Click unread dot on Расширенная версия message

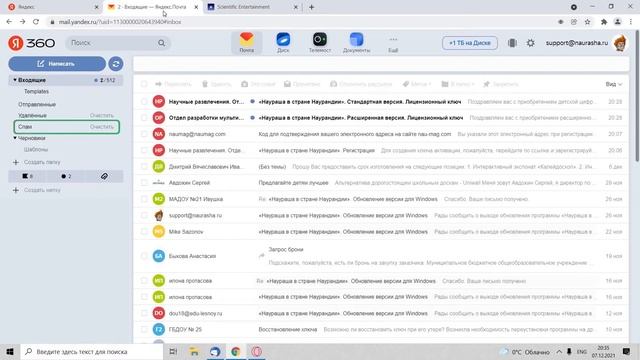point(252,118)
